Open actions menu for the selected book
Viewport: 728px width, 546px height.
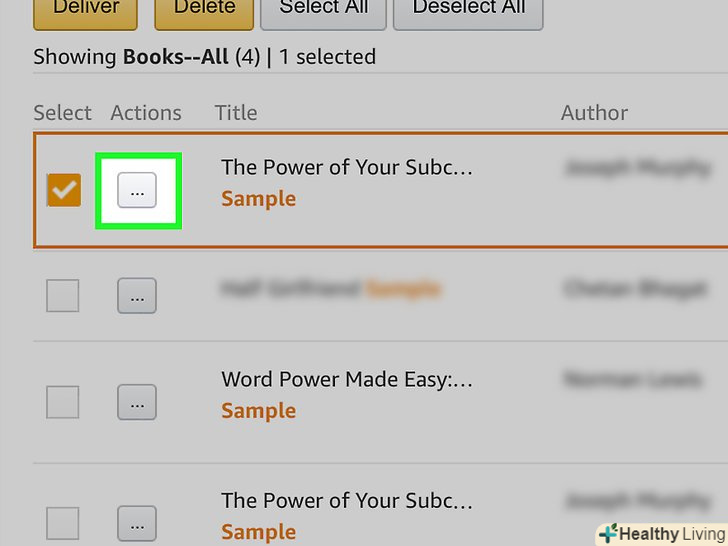(137, 190)
